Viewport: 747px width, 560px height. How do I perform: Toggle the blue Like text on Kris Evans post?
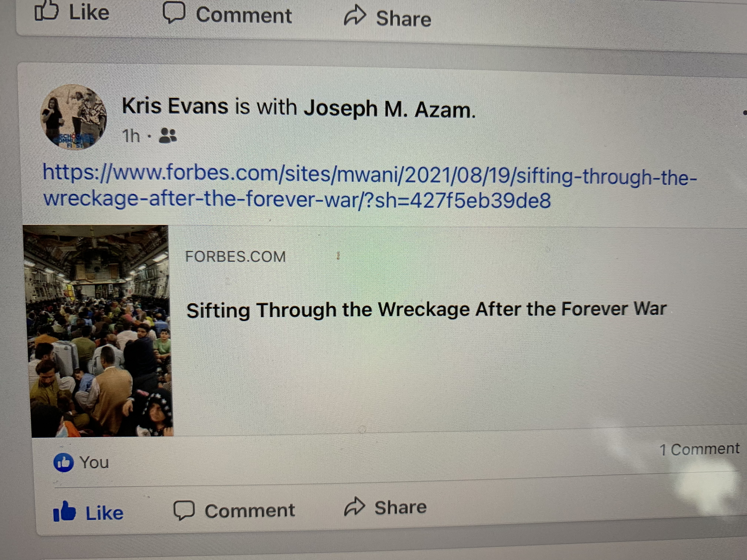click(105, 513)
